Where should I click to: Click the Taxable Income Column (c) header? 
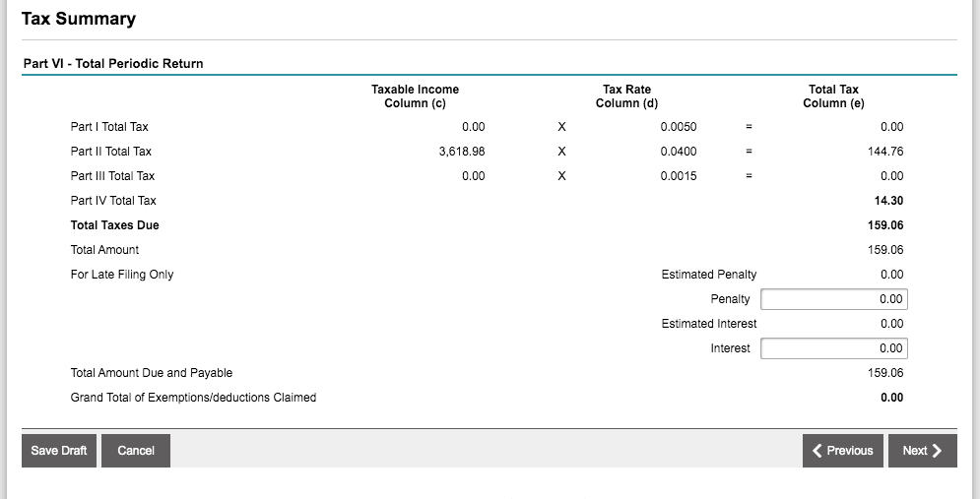pyautogui.click(x=415, y=96)
